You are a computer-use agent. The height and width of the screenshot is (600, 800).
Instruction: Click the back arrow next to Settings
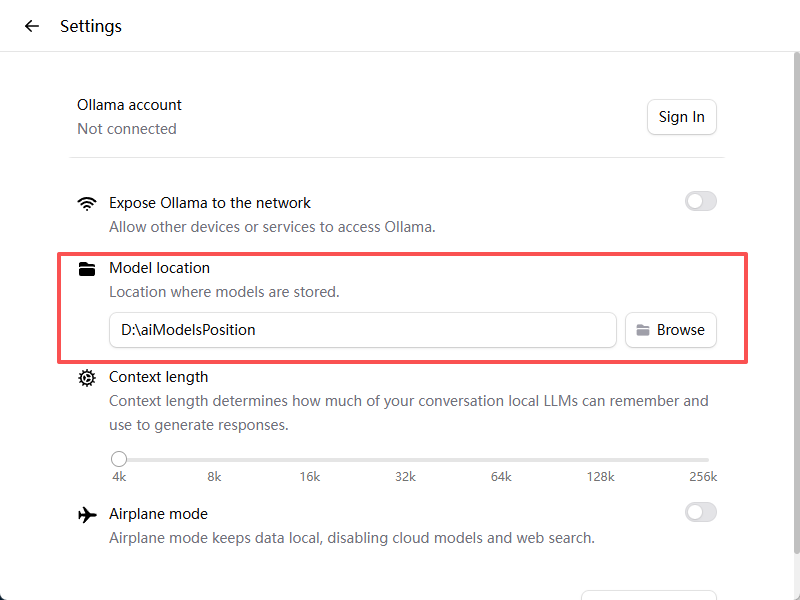pos(32,26)
